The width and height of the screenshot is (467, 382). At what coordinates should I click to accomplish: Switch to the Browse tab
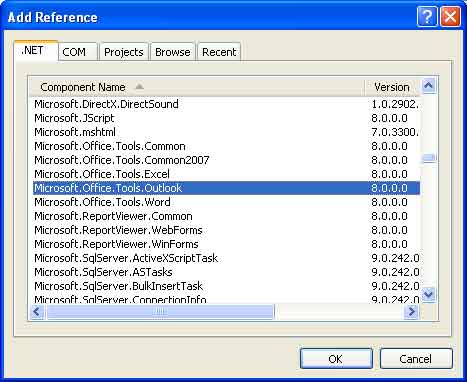173,52
